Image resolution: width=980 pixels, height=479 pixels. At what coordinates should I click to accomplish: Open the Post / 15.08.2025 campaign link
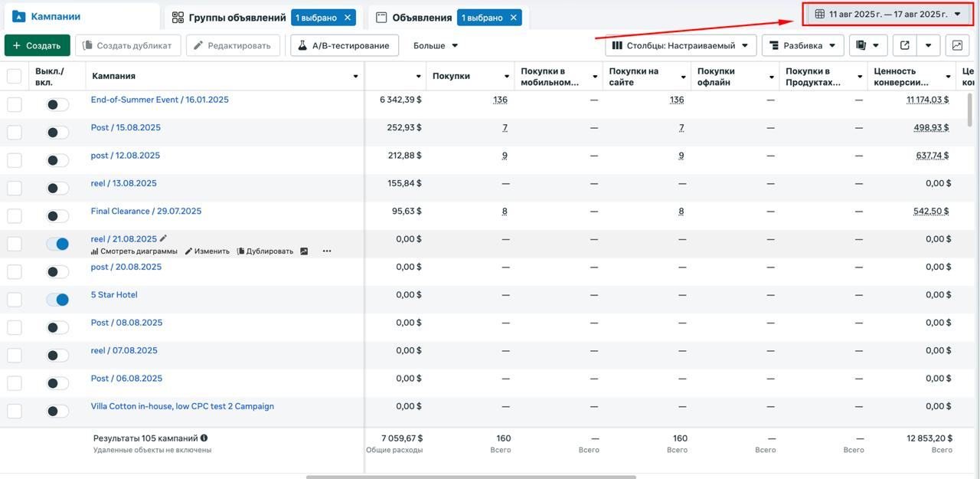[x=126, y=127]
